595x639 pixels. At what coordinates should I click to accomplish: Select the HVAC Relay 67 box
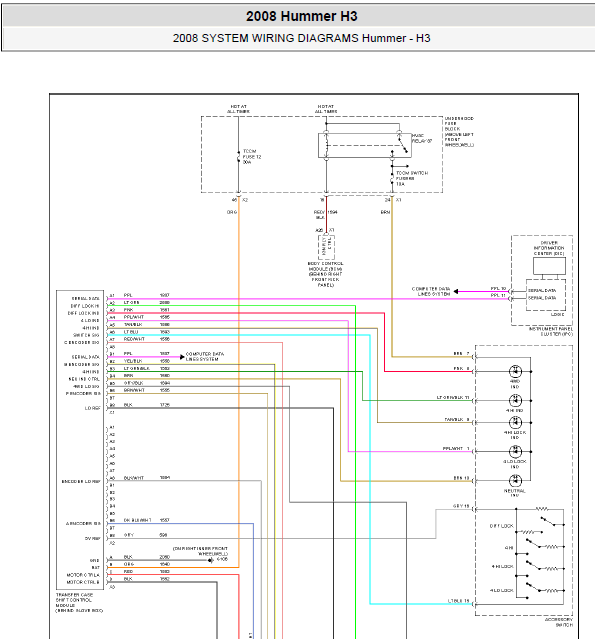pos(364,145)
